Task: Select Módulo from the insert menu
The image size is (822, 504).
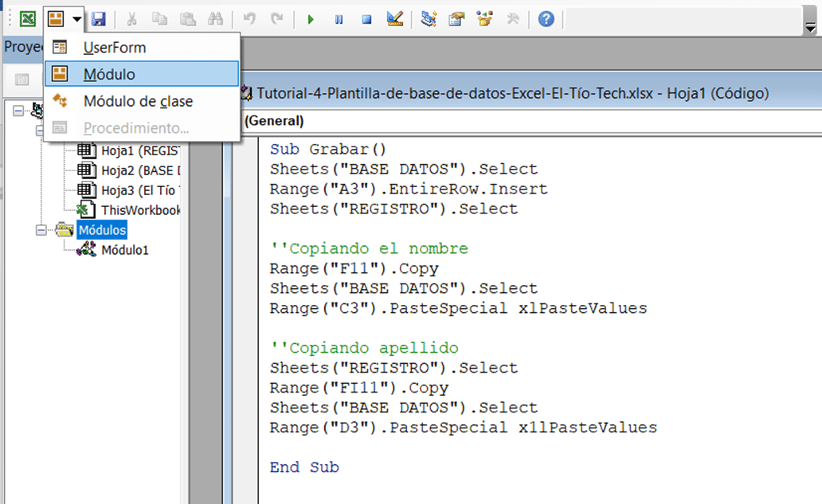Action: click(109, 74)
